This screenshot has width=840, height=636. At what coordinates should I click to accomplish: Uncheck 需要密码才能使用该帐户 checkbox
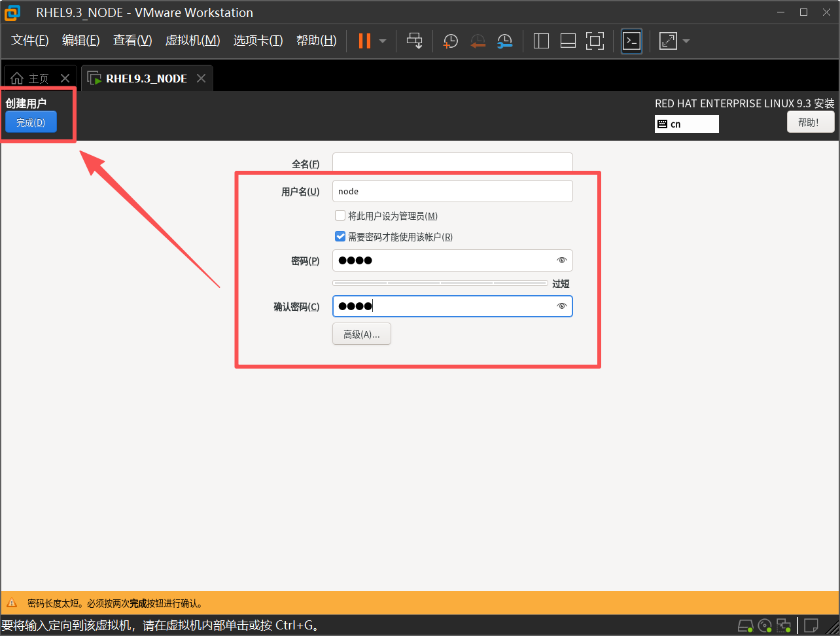[x=340, y=236]
